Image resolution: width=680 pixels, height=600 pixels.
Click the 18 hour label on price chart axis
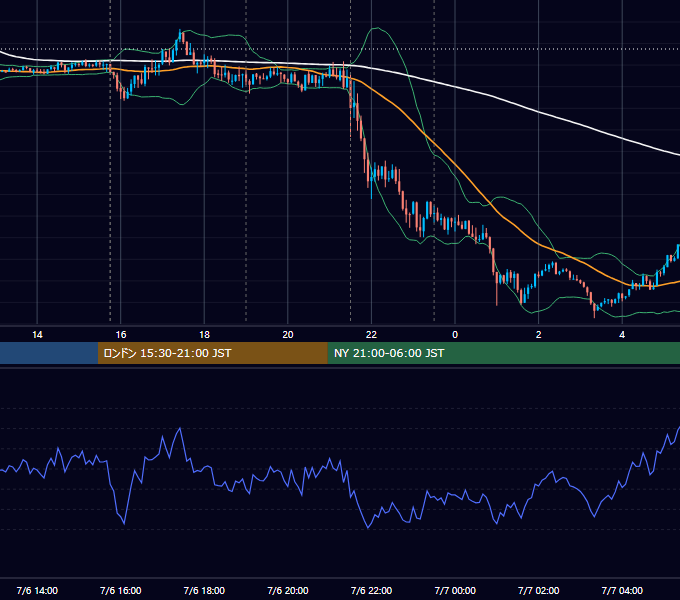click(x=204, y=335)
